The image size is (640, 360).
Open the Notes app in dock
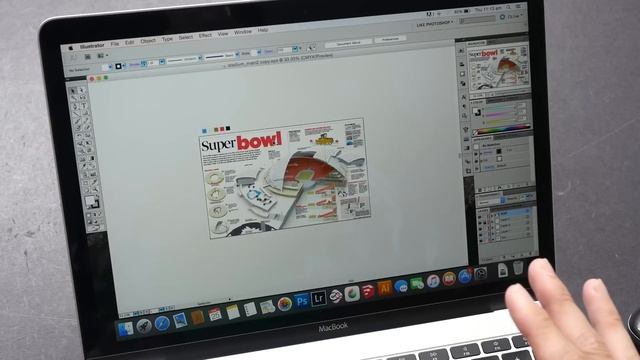(x=233, y=312)
